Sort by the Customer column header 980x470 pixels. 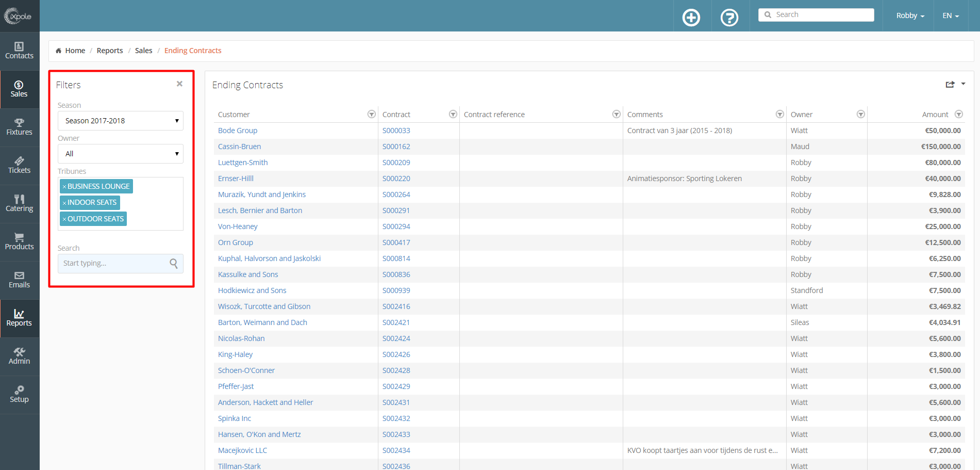pos(234,115)
